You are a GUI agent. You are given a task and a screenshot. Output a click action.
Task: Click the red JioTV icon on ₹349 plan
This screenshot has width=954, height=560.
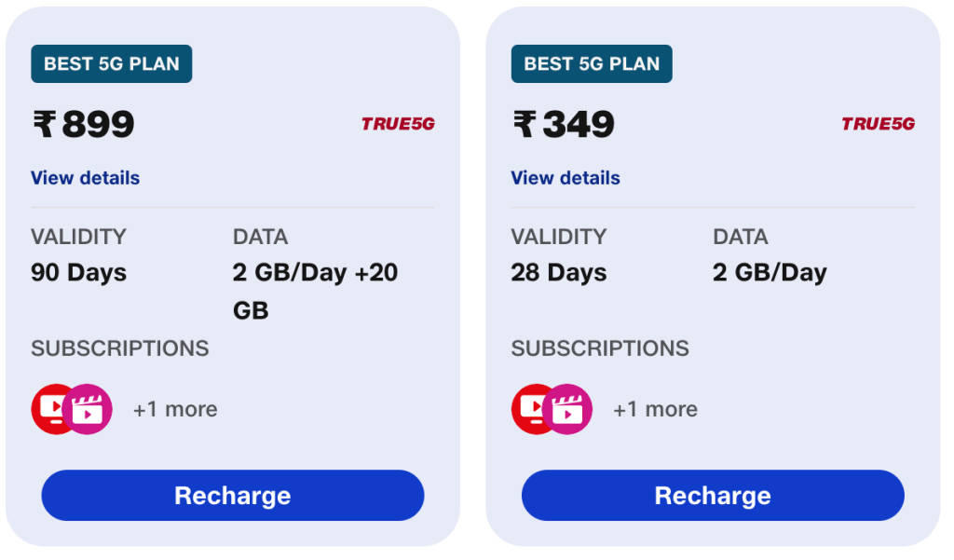click(530, 409)
